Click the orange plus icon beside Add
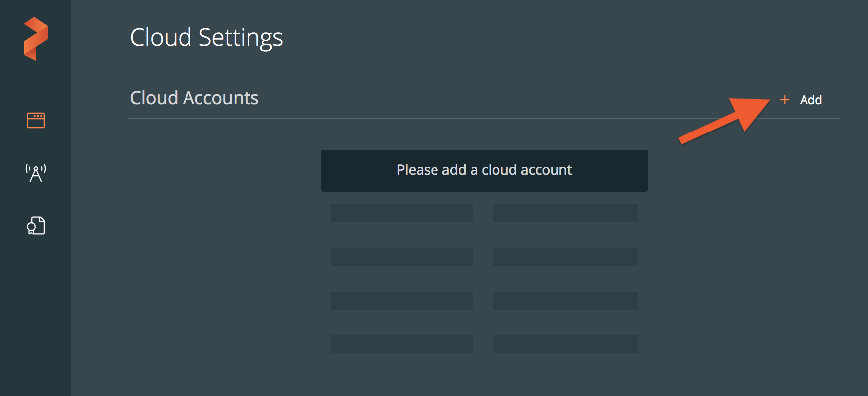Image resolution: width=868 pixels, height=396 pixels. pos(785,100)
